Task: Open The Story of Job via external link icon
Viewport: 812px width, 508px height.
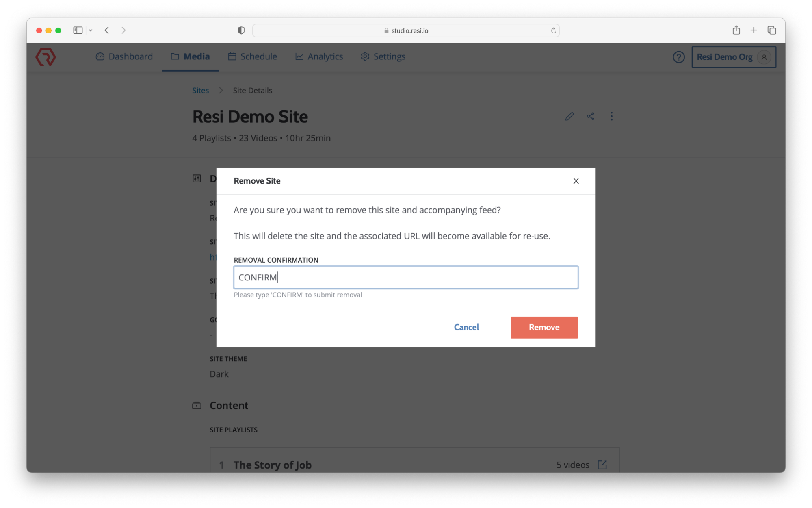Action: (602, 465)
